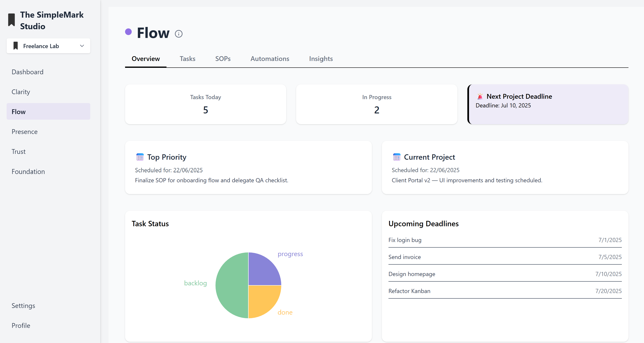
Task: Click the 7/20/2025 deadline date
Action: click(x=609, y=291)
